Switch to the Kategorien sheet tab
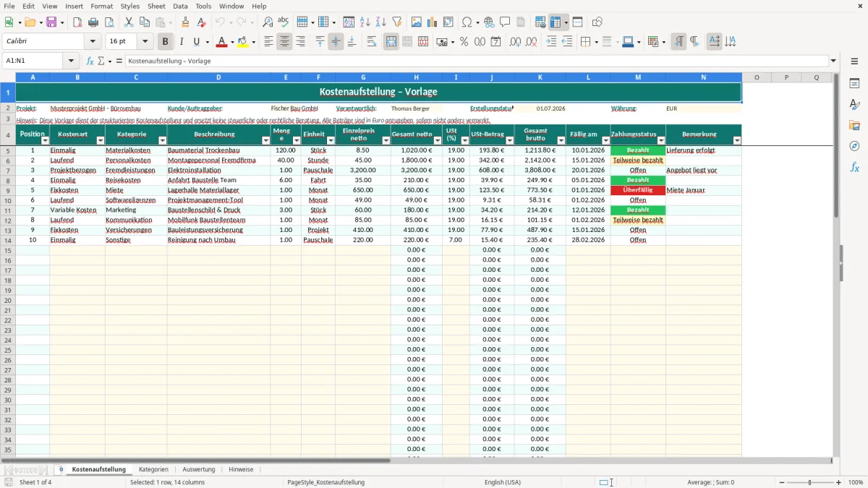The image size is (868, 488). [x=153, y=469]
